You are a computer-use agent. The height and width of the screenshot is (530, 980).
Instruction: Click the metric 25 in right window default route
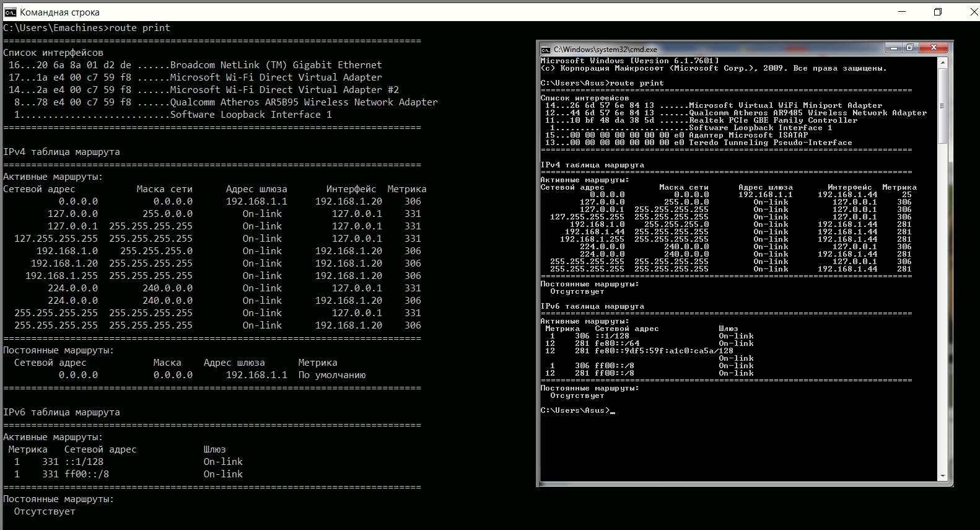907,195
